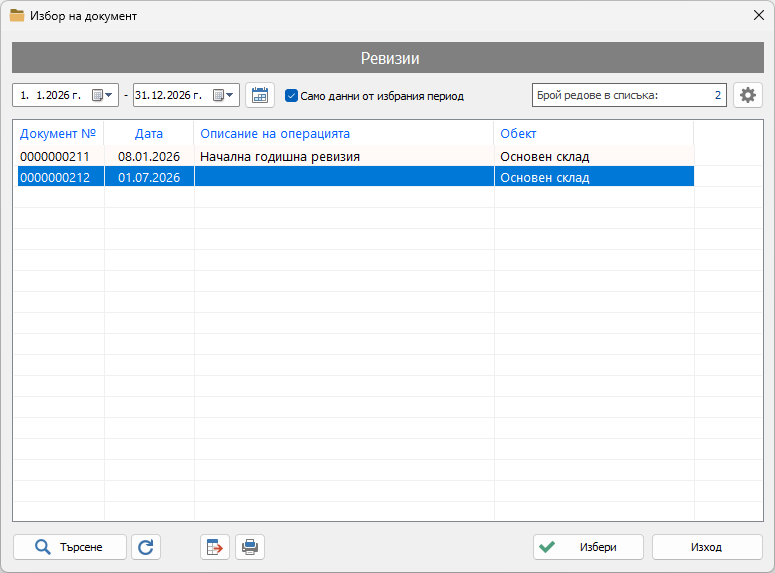Export the list via table-arrow icon
The image size is (775, 573).
[215, 547]
